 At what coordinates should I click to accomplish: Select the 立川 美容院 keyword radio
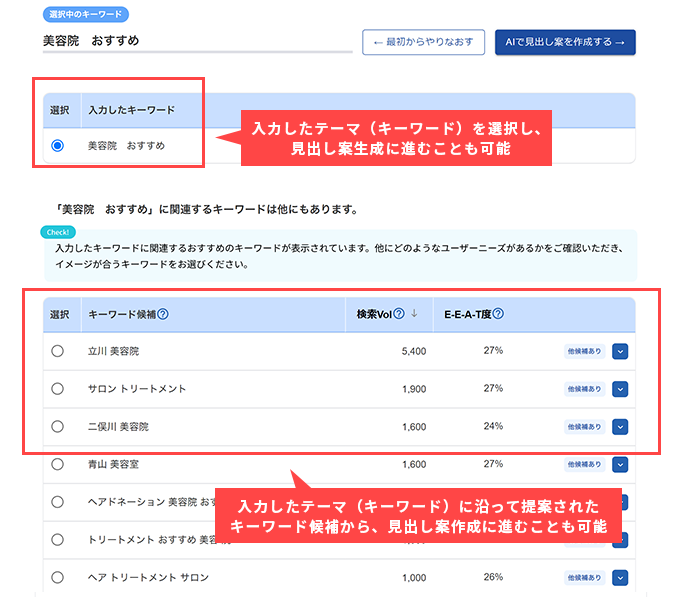57,351
